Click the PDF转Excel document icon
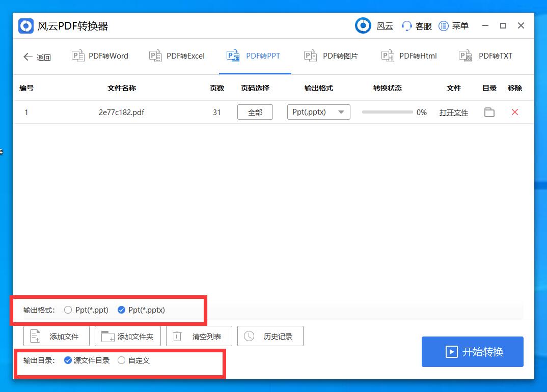The height and width of the screenshot is (392, 547). [x=155, y=56]
